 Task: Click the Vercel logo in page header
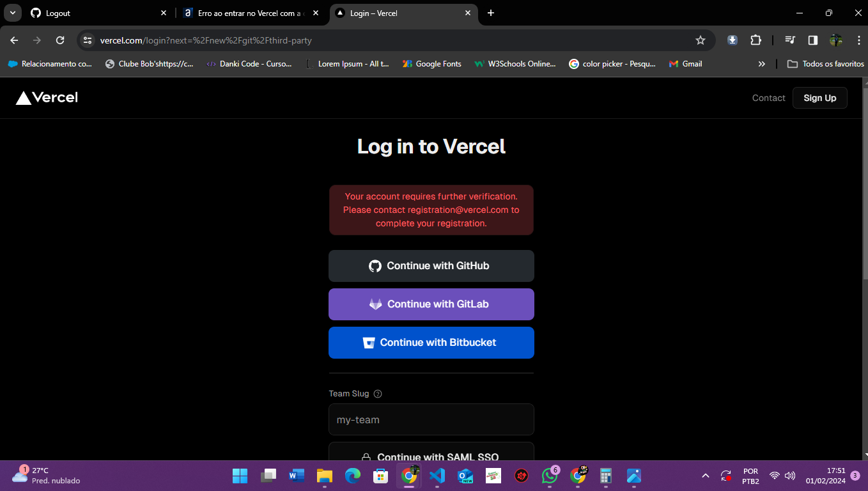tap(47, 98)
